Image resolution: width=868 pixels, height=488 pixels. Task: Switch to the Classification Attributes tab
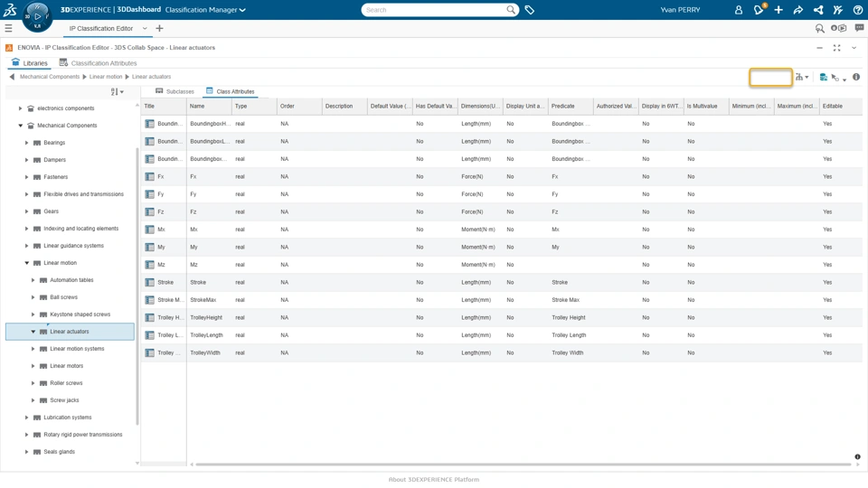point(98,62)
